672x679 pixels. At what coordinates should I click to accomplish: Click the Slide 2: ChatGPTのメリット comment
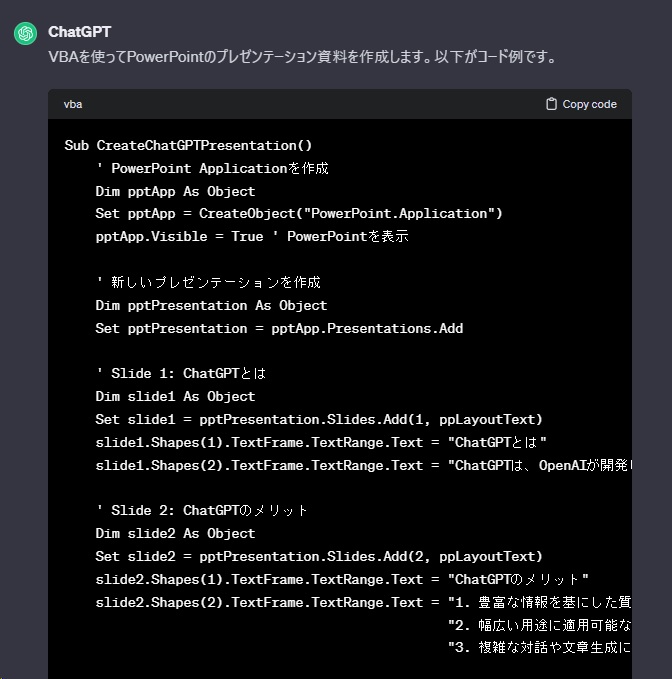coord(202,510)
